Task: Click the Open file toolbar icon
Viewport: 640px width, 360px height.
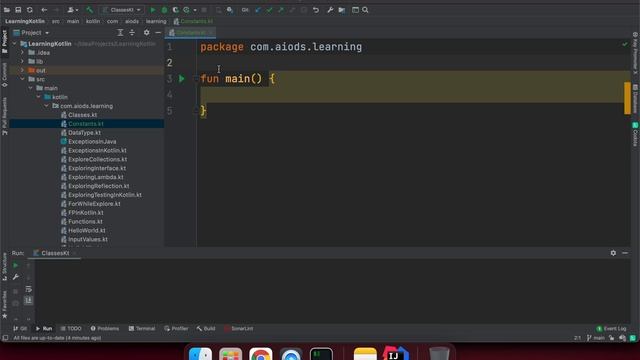Action: click(7, 10)
